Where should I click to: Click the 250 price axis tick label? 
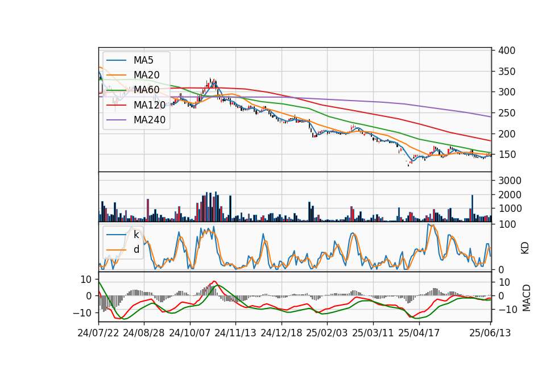[x=507, y=113]
